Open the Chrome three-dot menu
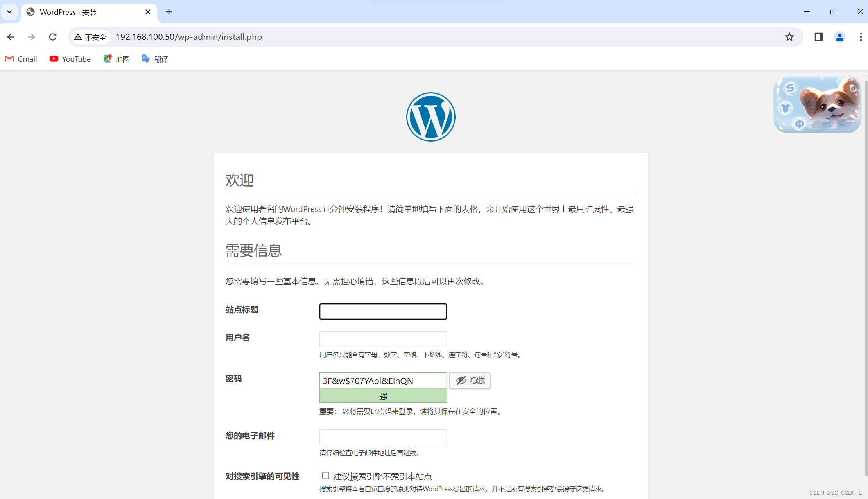 (861, 37)
